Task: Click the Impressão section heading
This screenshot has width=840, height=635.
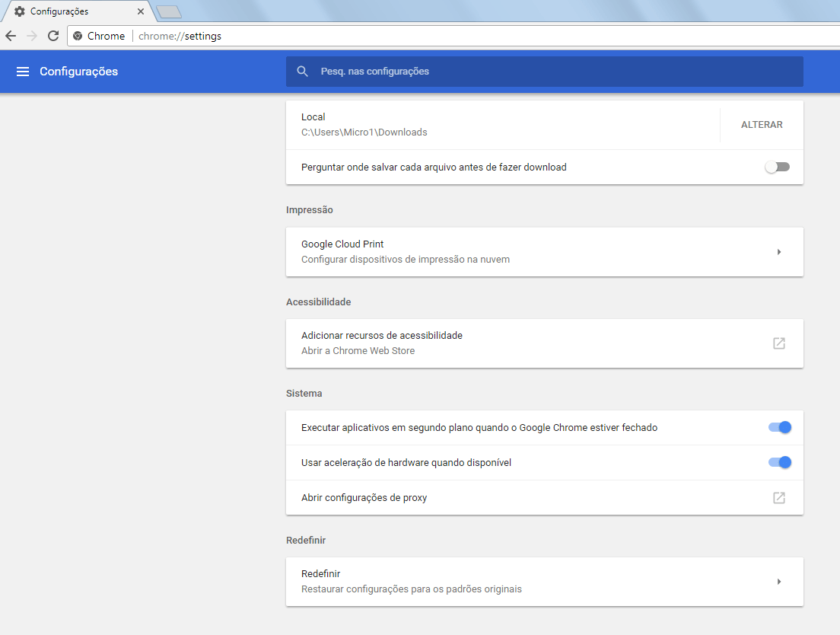Action: [309, 210]
